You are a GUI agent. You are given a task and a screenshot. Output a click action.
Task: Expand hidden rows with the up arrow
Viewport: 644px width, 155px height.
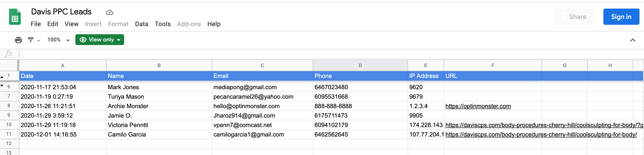2,77
